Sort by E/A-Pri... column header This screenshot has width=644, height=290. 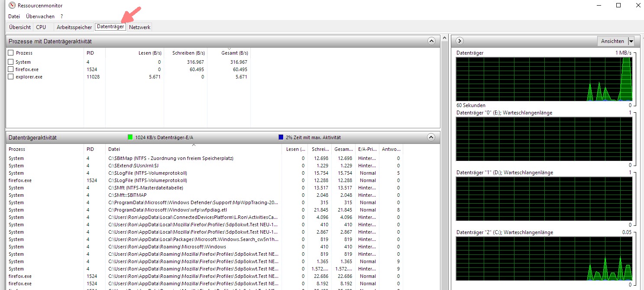(367, 149)
